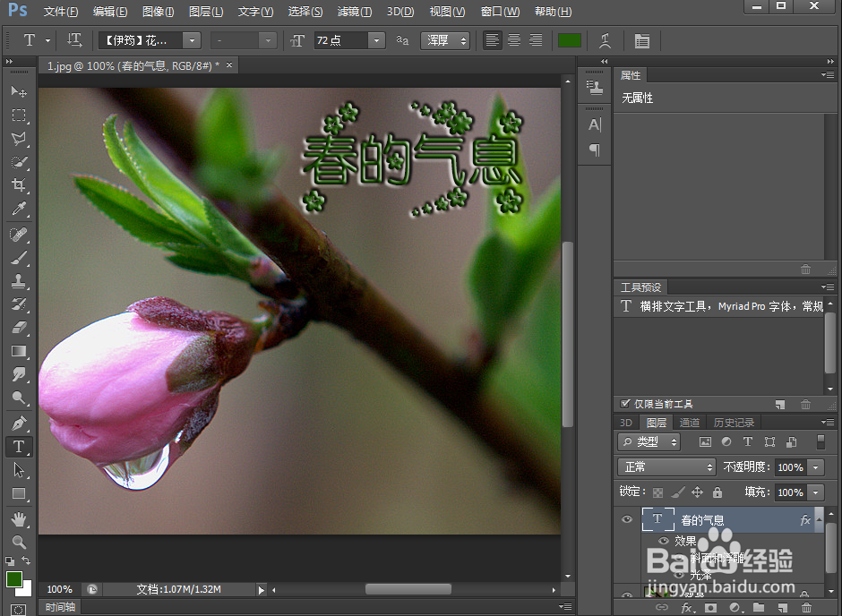Open the font size dropdown
This screenshot has width=842, height=616.
click(376, 40)
